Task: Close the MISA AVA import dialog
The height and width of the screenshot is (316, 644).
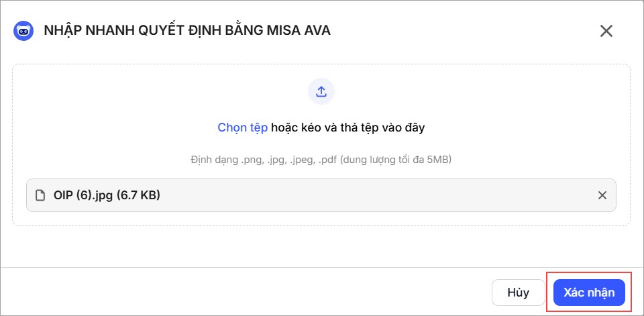Action: pos(606,31)
